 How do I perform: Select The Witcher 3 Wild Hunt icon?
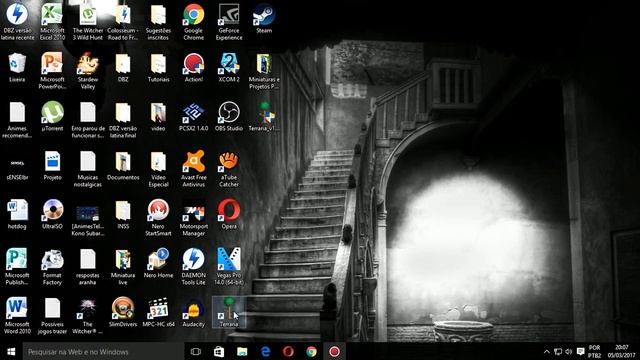88,22
